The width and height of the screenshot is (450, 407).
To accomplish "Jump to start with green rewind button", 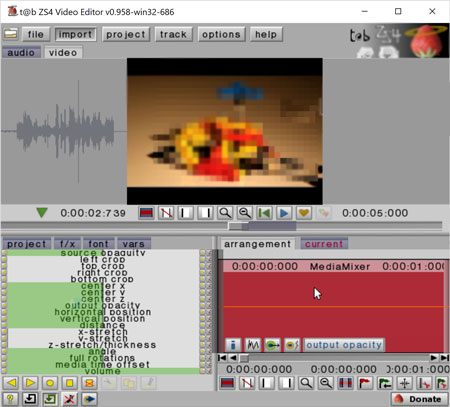I will pyautogui.click(x=264, y=213).
